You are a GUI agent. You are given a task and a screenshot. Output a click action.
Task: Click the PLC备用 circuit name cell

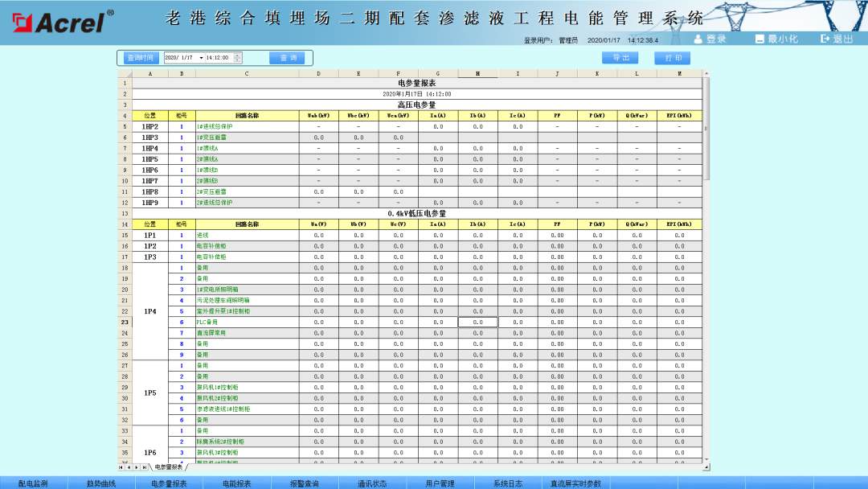pyautogui.click(x=247, y=323)
